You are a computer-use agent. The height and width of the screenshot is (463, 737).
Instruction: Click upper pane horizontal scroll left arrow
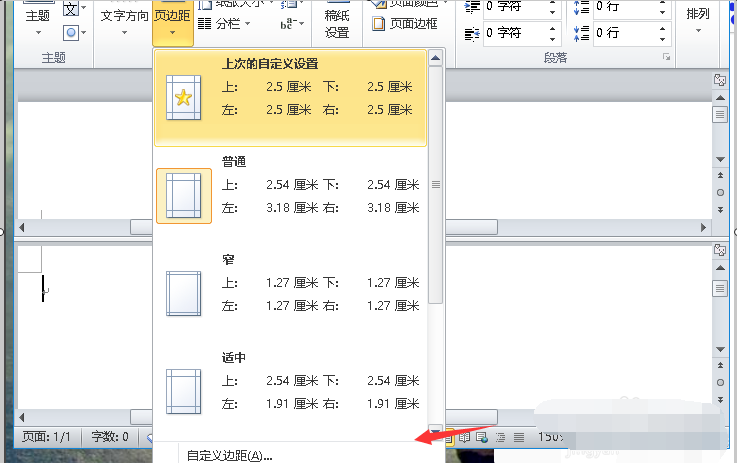[x=22, y=228]
